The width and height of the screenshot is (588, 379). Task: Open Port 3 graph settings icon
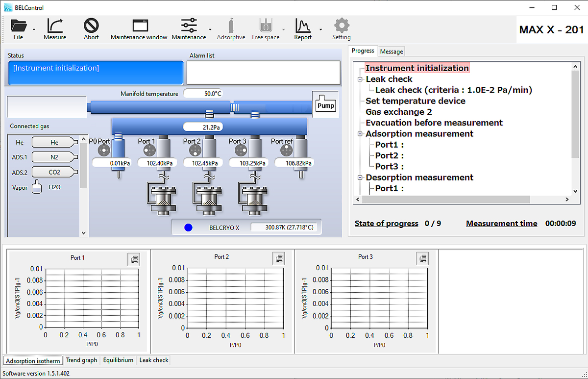422,258
